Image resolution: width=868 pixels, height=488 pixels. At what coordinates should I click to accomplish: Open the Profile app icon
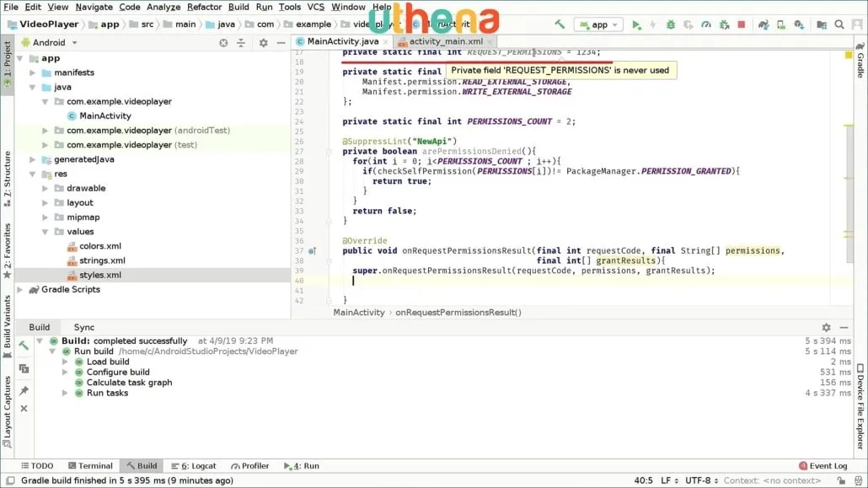click(706, 25)
